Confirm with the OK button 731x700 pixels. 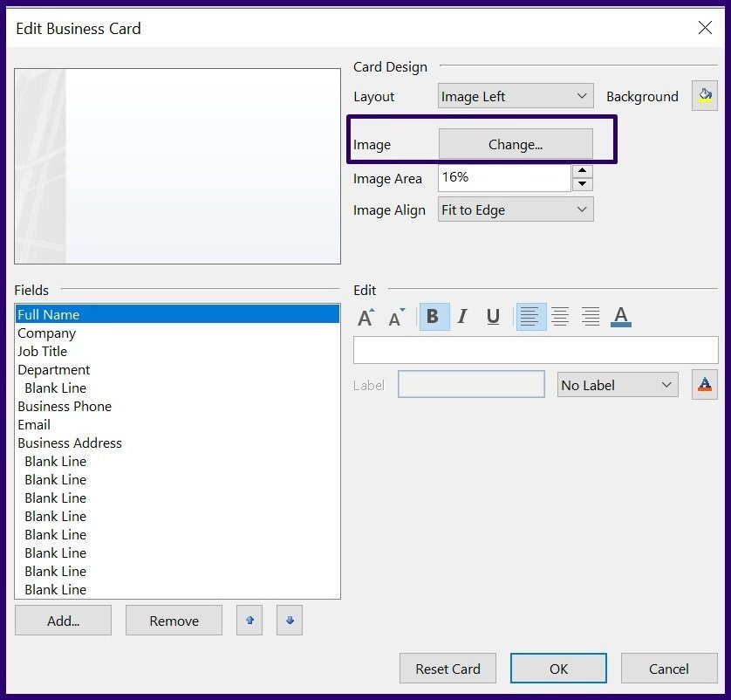[x=558, y=669]
